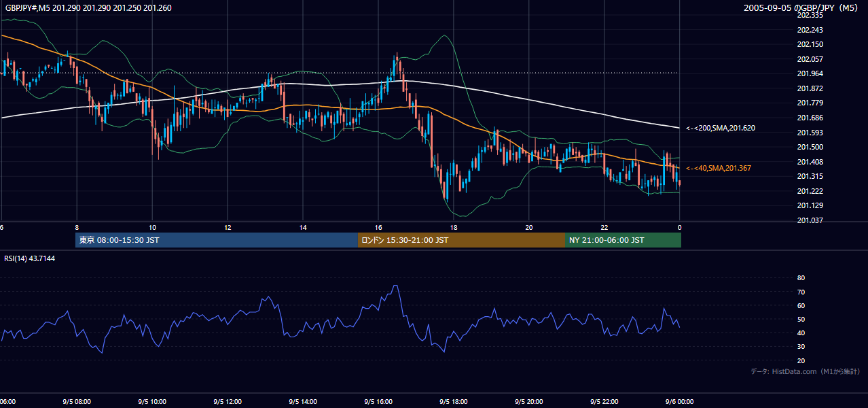Click price axis value 202.150
The height and width of the screenshot is (408, 868).
pos(810,44)
